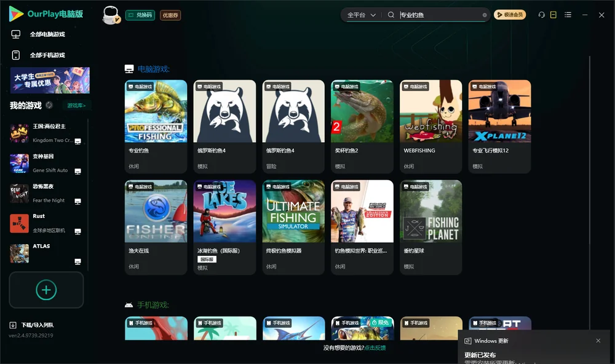Click the search magnifier icon
Image resolution: width=615 pixels, height=364 pixels.
pyautogui.click(x=391, y=15)
